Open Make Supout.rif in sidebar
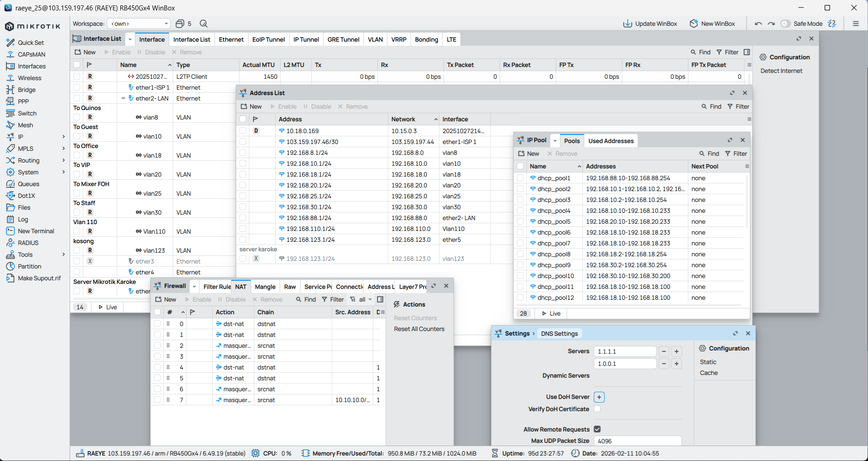The height and width of the screenshot is (461, 868). point(39,278)
